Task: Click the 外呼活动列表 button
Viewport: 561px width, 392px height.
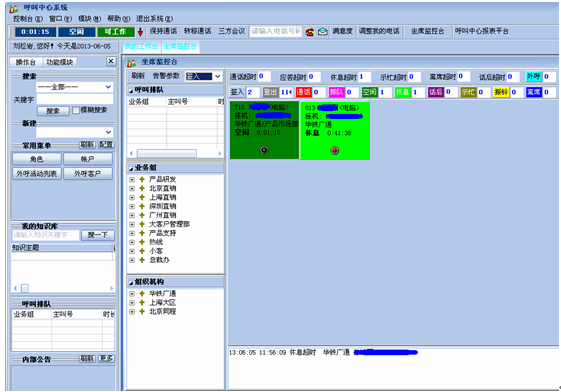Action: point(36,174)
